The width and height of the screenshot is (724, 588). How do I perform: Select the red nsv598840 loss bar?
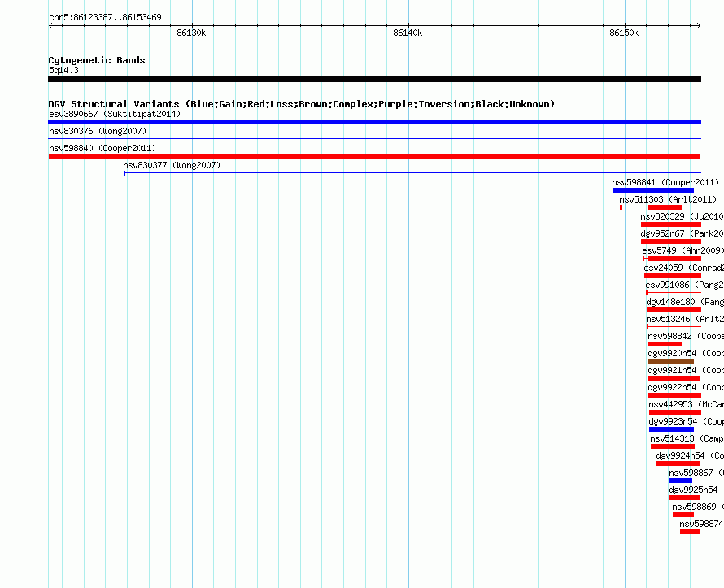pyautogui.click(x=374, y=156)
